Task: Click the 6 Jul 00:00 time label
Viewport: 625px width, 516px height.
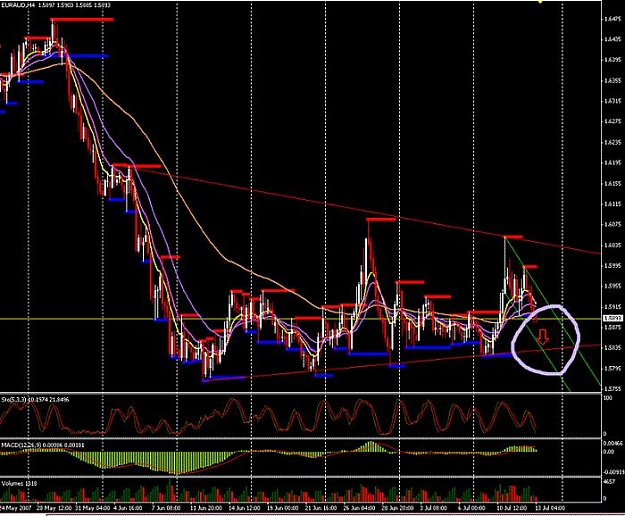Action: pos(472,508)
